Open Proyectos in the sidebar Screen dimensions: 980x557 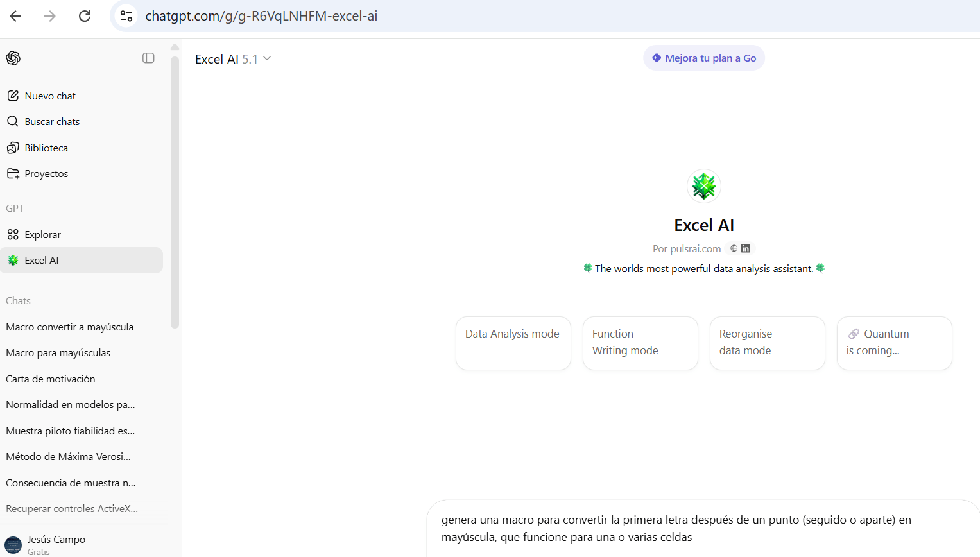[46, 174]
